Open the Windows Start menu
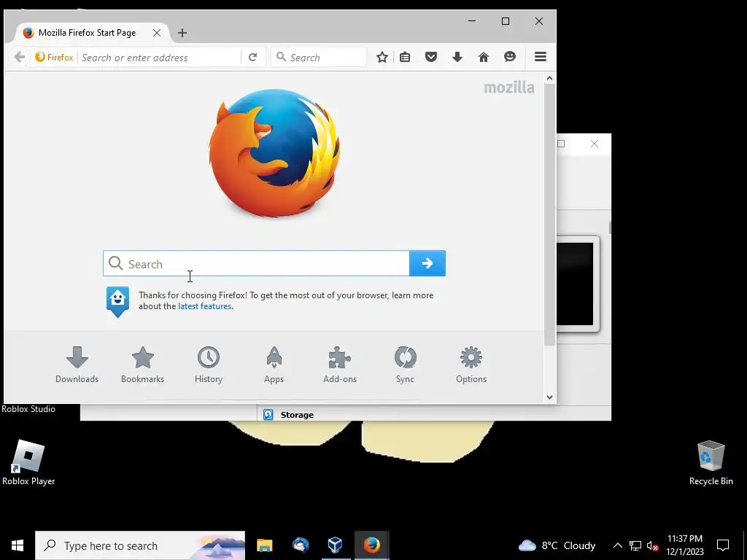The image size is (747, 560). click(x=18, y=545)
